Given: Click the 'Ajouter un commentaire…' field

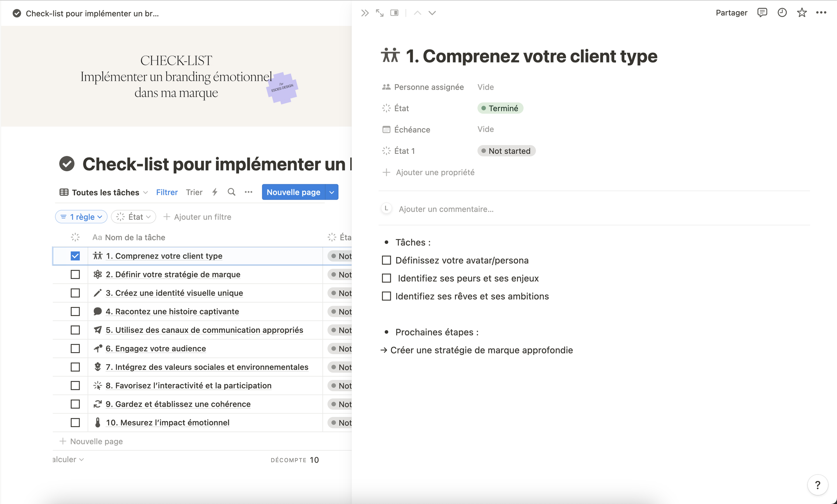Looking at the screenshot, I should click(x=446, y=209).
